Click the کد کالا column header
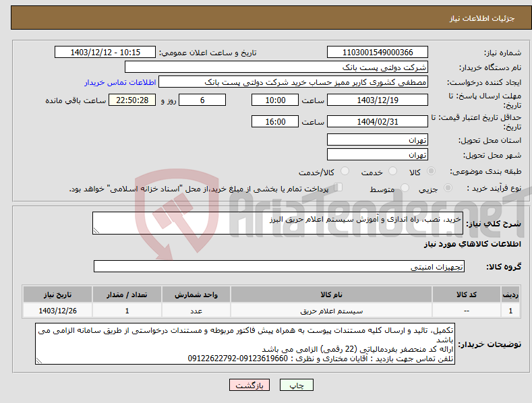The height and width of the screenshot is (403, 532). (x=467, y=294)
